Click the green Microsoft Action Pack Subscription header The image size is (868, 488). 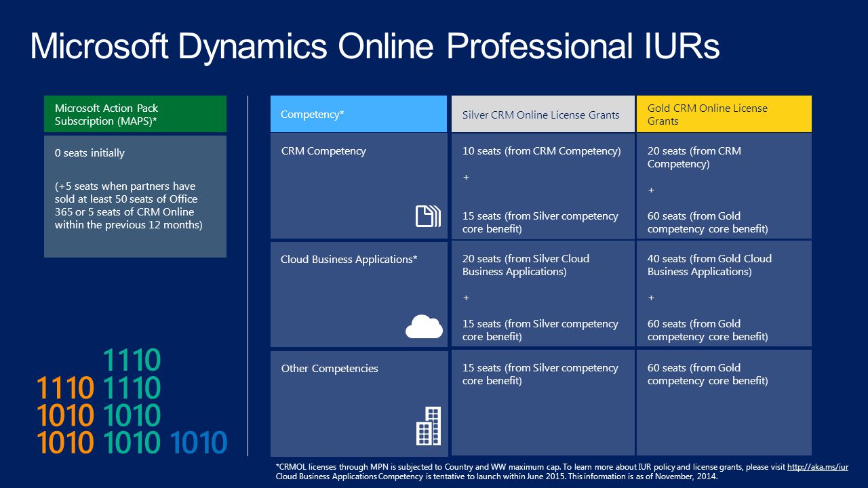pyautogui.click(x=135, y=114)
